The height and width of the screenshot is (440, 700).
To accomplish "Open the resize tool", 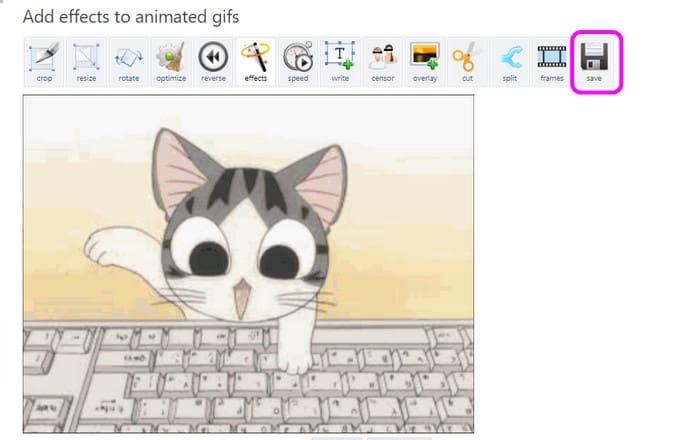I will [86, 62].
